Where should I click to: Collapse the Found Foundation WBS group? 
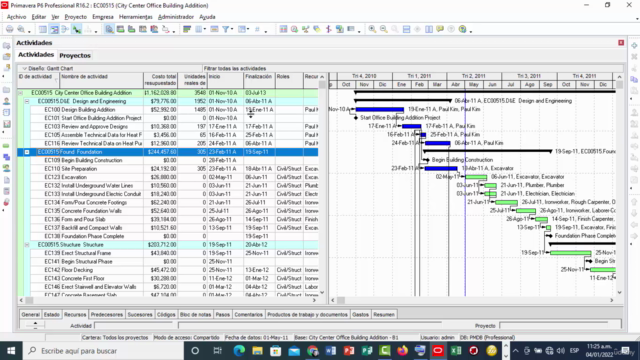tap(27, 152)
